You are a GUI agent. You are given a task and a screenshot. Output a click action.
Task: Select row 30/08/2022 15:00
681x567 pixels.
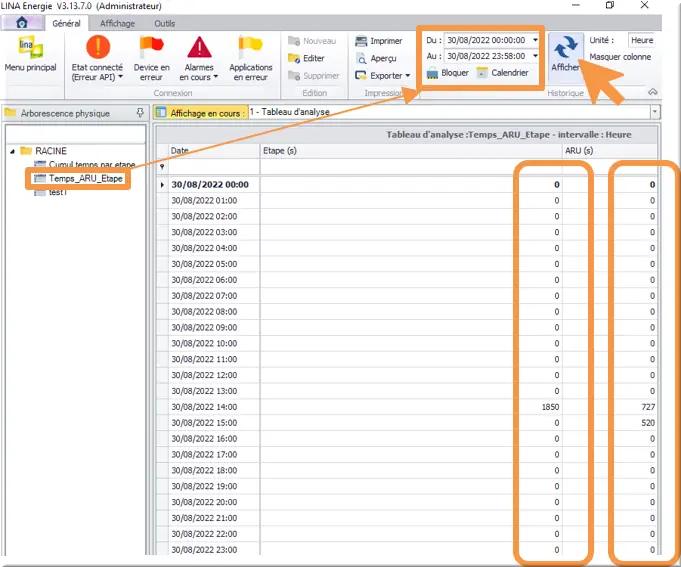408,423
